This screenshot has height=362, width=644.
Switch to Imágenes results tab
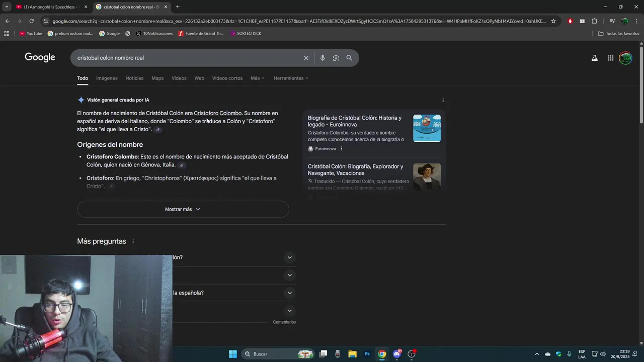(x=107, y=78)
